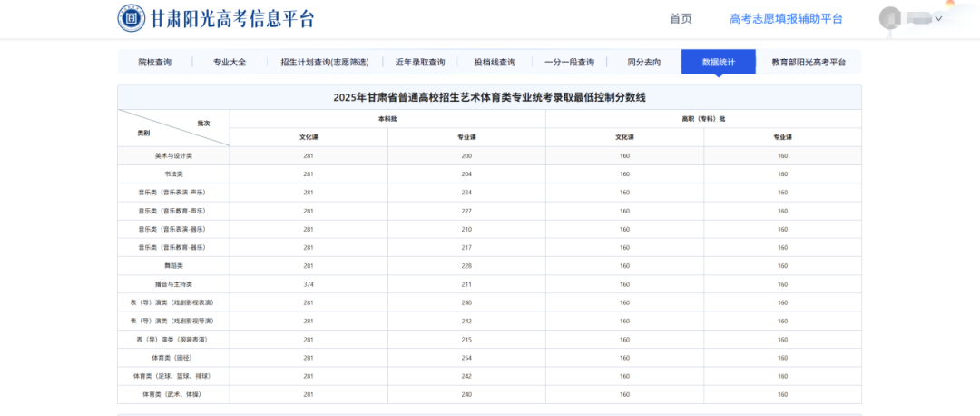Click the 表（导）演类（服装表演） row label
Screen dimensions: 980x416
click(x=173, y=340)
